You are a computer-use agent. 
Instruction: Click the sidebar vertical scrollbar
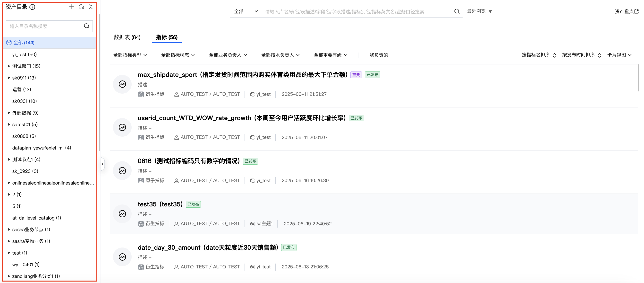[99, 83]
